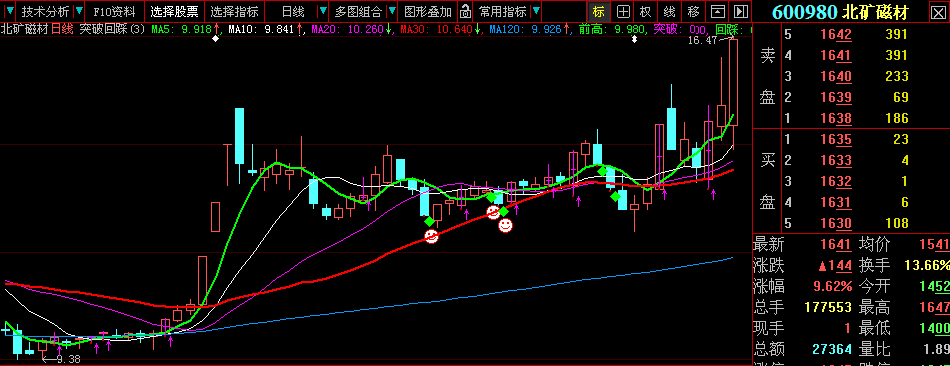Toggle the 权 price adjustment button
950x366 pixels.
click(646, 11)
